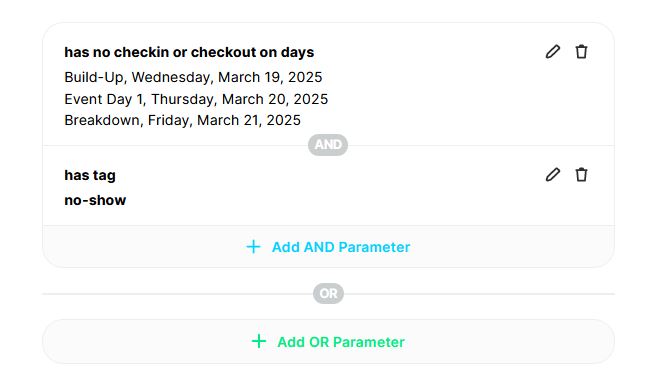
Task: Select the 'has no checkin or checkout on days' heading
Action: (189, 52)
